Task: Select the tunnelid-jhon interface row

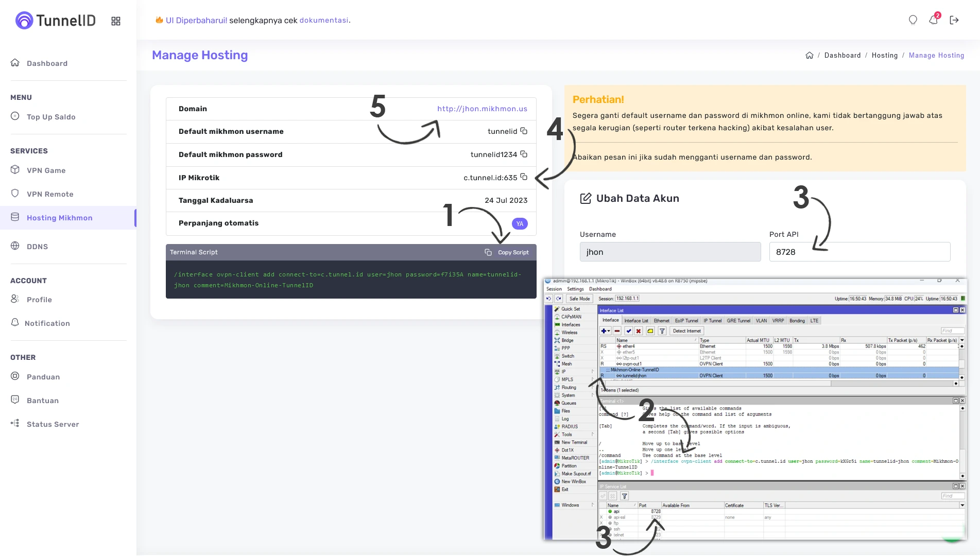Action: coord(779,376)
